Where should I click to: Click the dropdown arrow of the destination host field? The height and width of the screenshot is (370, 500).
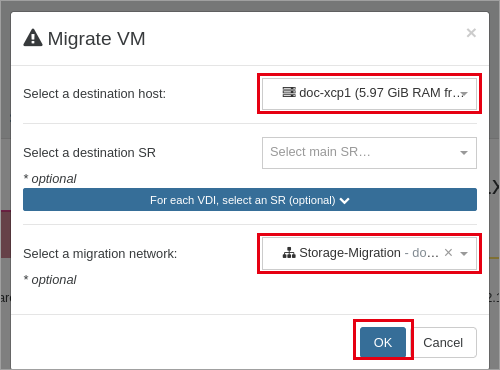(x=464, y=94)
